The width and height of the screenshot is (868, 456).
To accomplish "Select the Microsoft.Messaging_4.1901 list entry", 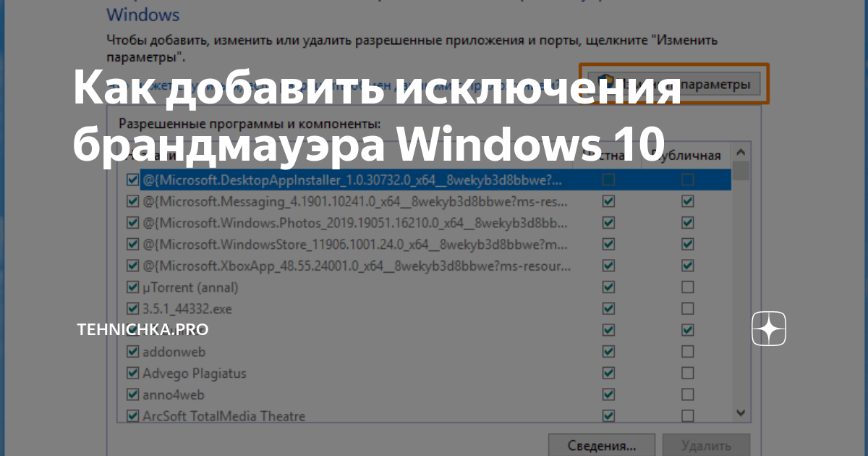I will pyautogui.click(x=355, y=201).
